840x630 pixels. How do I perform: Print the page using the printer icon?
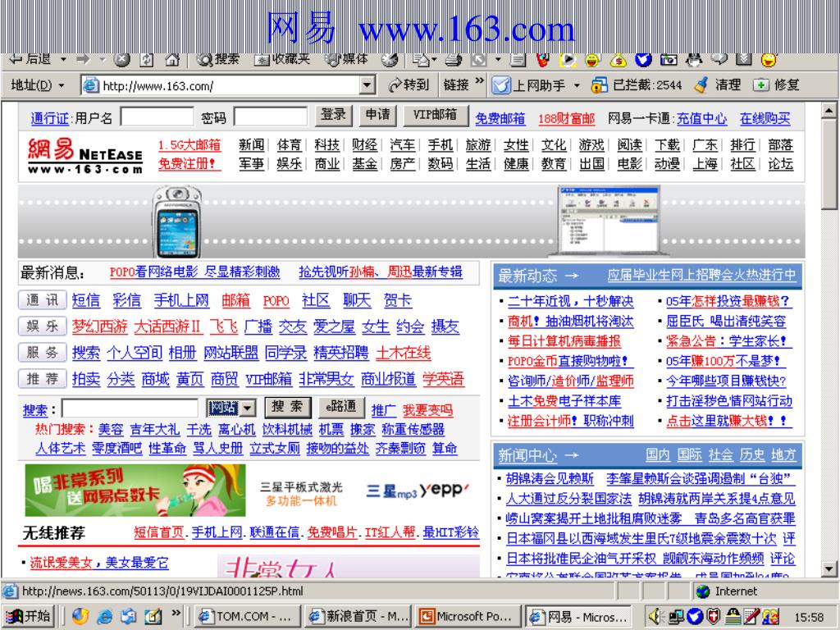pyautogui.click(x=453, y=59)
